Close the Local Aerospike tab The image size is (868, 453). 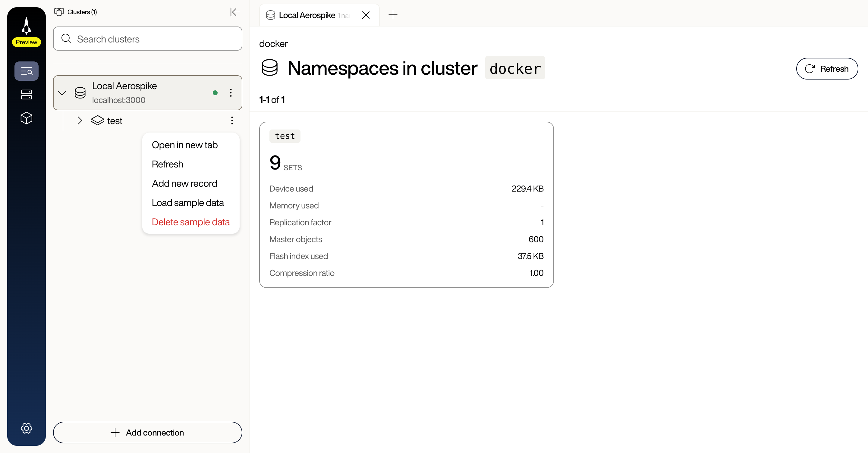pyautogui.click(x=366, y=15)
